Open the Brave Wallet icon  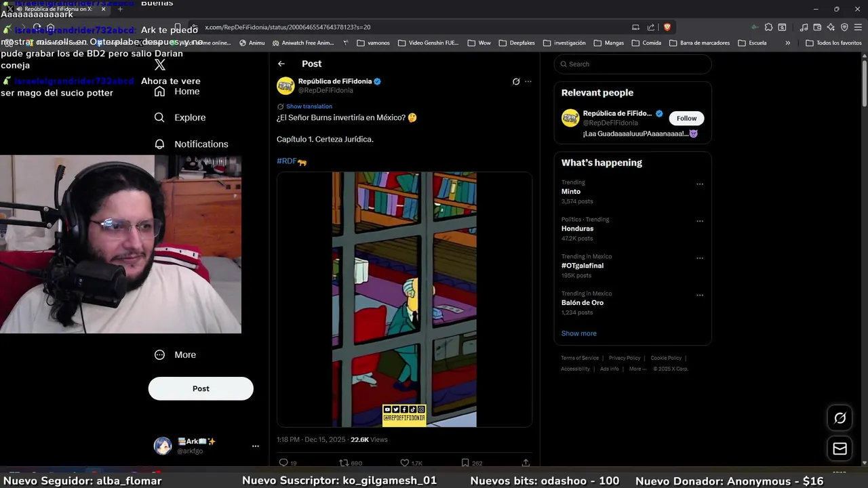(817, 27)
